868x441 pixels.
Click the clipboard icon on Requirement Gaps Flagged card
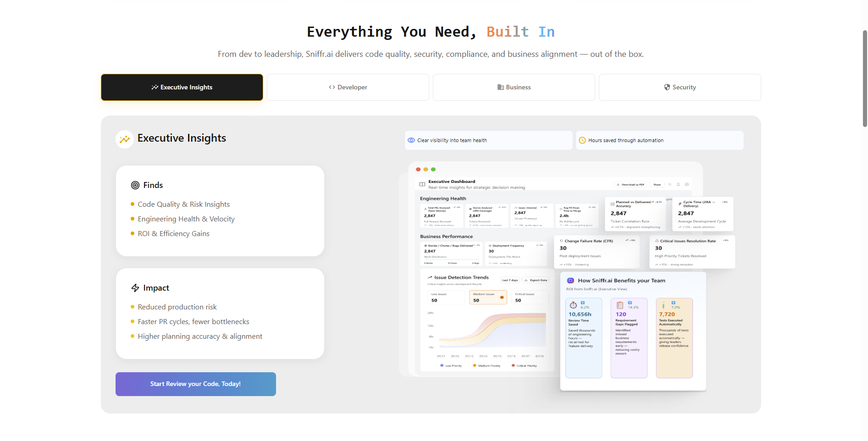point(619,304)
